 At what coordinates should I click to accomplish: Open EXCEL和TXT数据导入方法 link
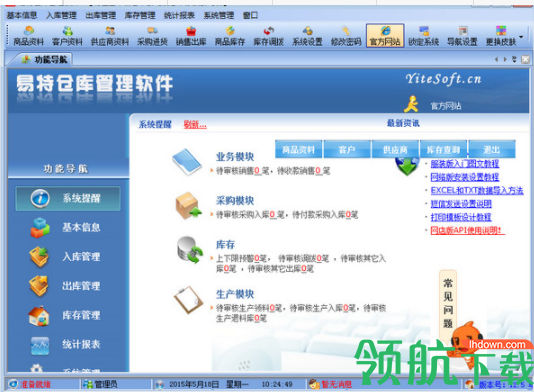click(477, 190)
